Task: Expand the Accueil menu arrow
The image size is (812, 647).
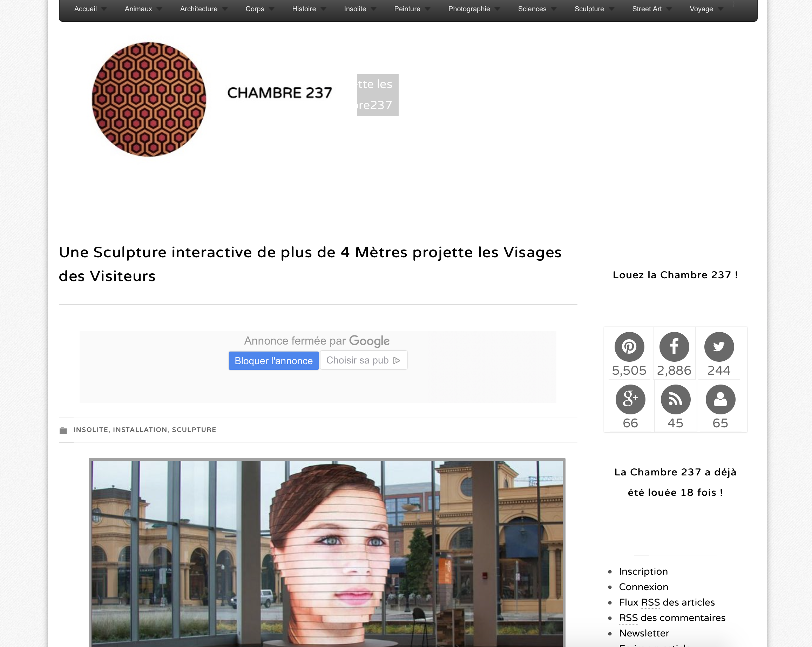Action: point(104,9)
